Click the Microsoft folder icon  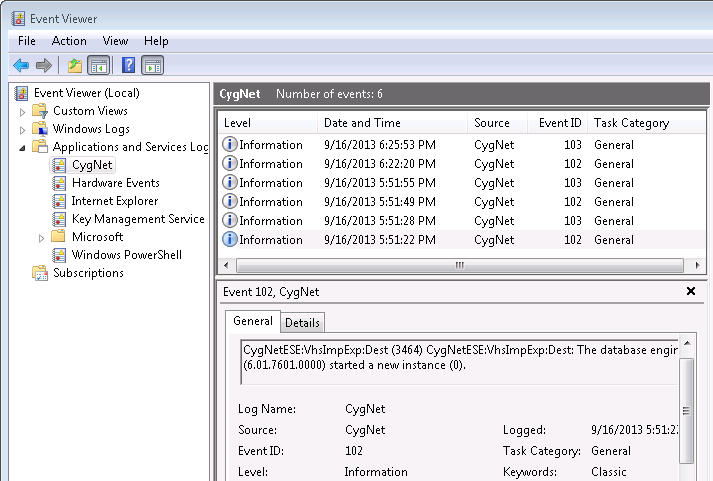coord(58,236)
